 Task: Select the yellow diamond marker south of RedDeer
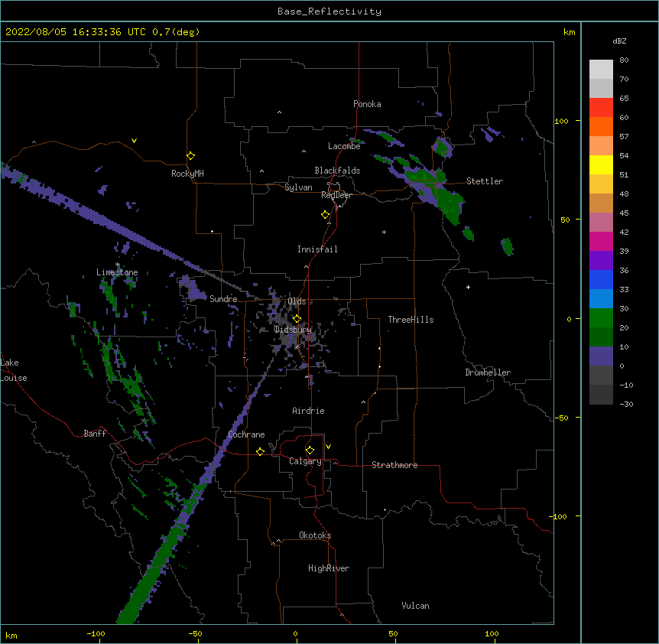pos(326,215)
